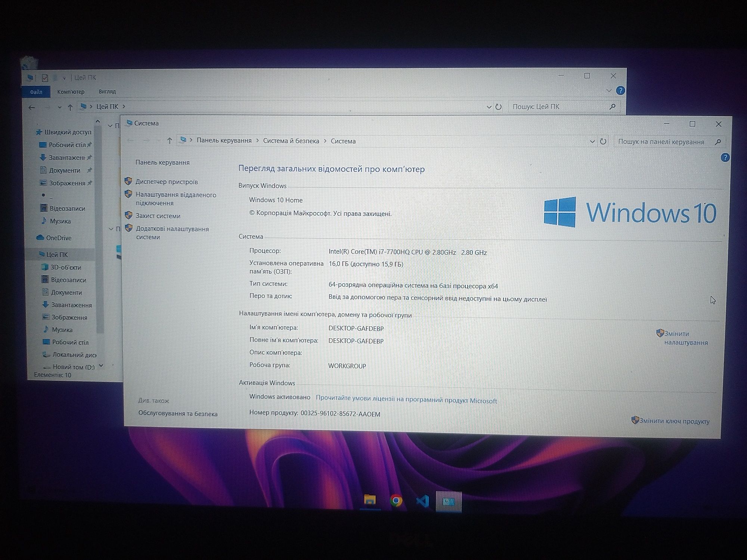747x560 pixels.
Task: Open Файл tab in Цей ПК window
Action: [x=36, y=92]
